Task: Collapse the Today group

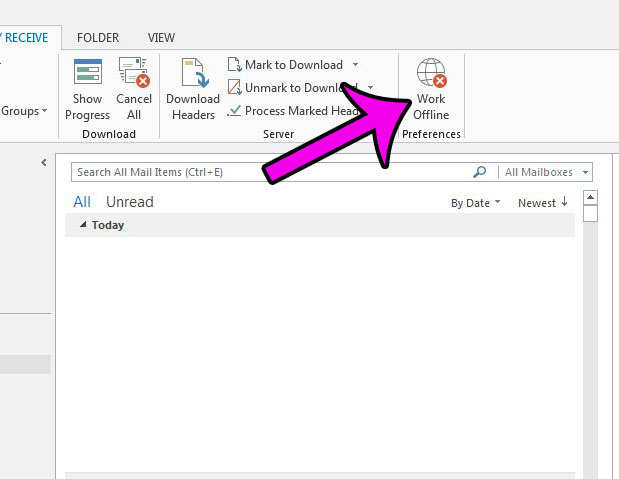Action: 83,224
